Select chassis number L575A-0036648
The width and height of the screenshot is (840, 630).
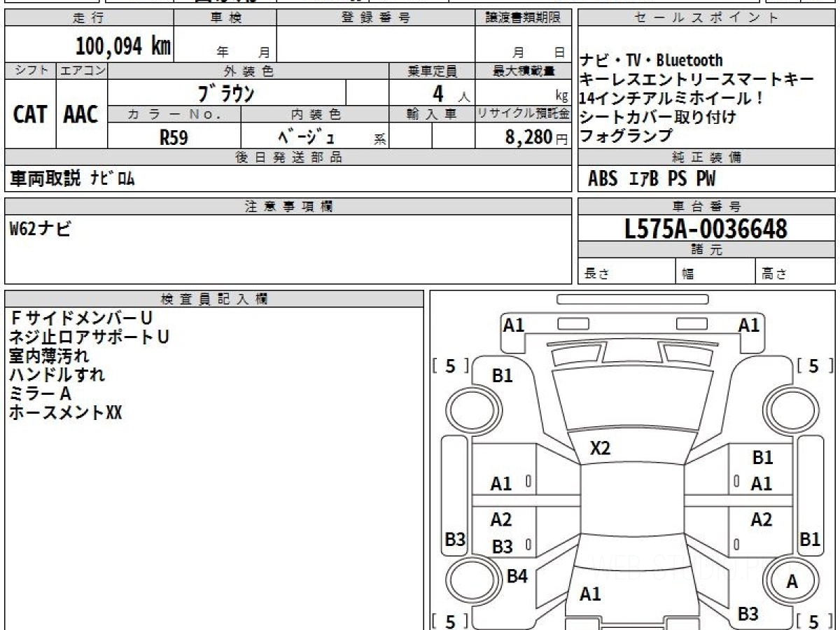(706, 228)
